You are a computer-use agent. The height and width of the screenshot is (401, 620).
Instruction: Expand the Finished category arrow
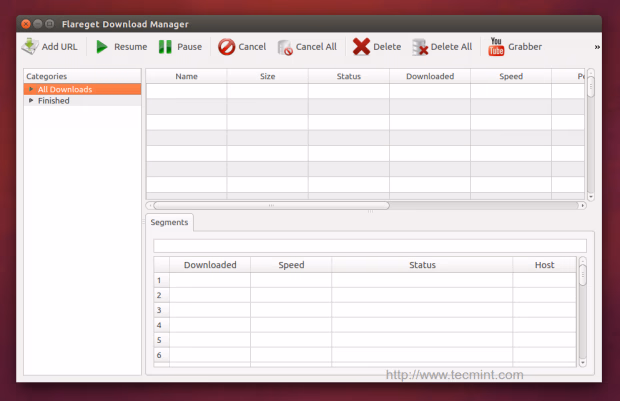31,100
